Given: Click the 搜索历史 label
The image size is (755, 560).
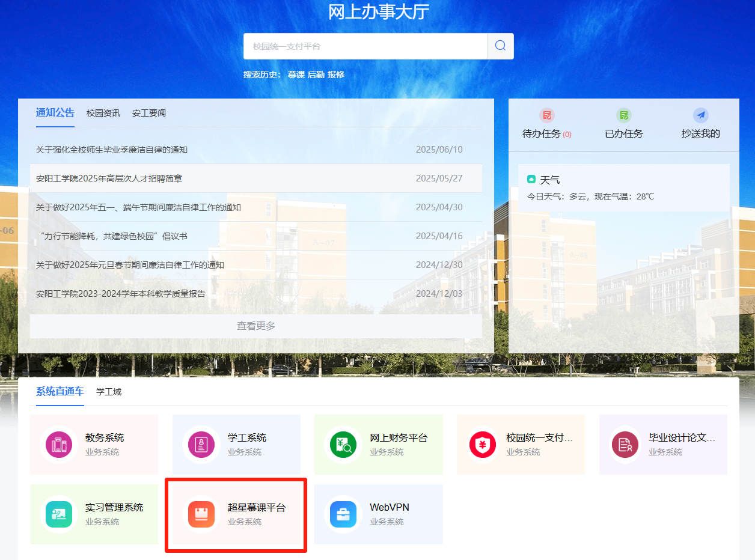Looking at the screenshot, I should [262, 75].
